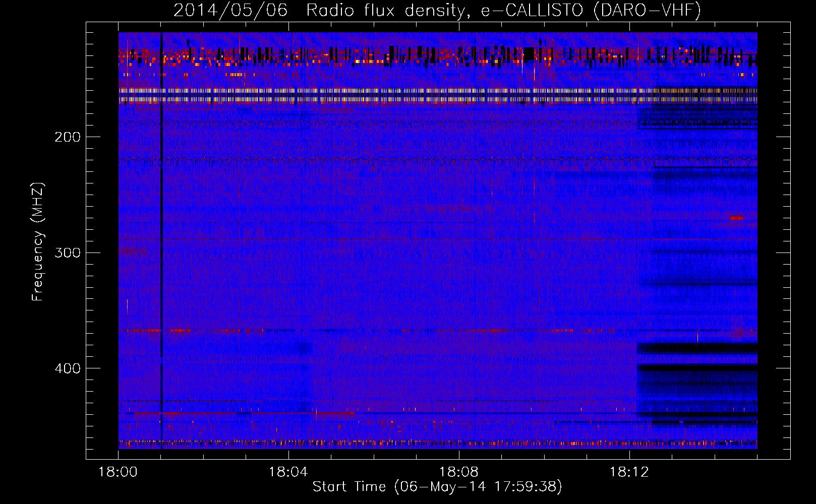This screenshot has width=816, height=504.
Task: Click the 18:12 time tick label
Action: click(x=629, y=472)
